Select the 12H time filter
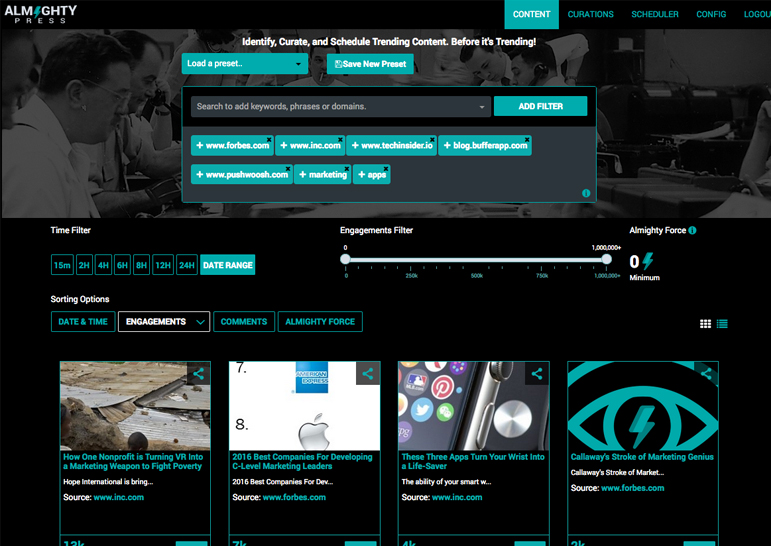771x546 pixels. (163, 265)
